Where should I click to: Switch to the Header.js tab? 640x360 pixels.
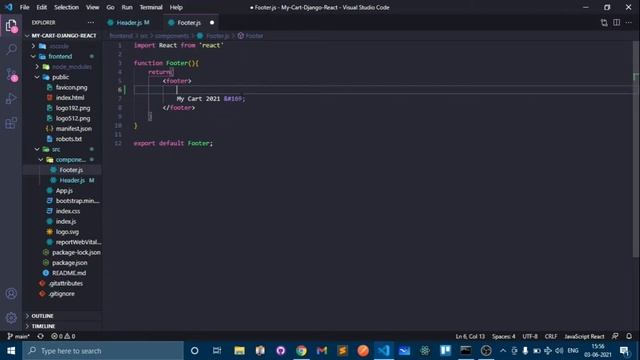tap(132, 22)
